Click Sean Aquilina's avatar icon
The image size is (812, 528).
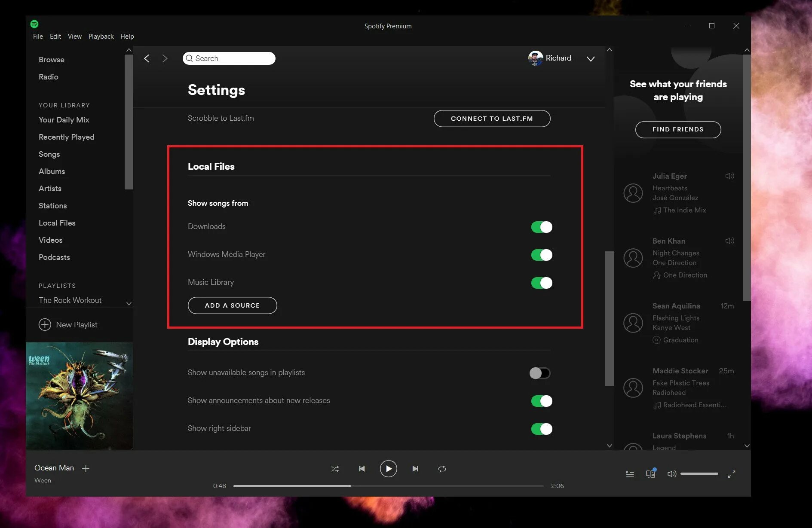click(633, 323)
